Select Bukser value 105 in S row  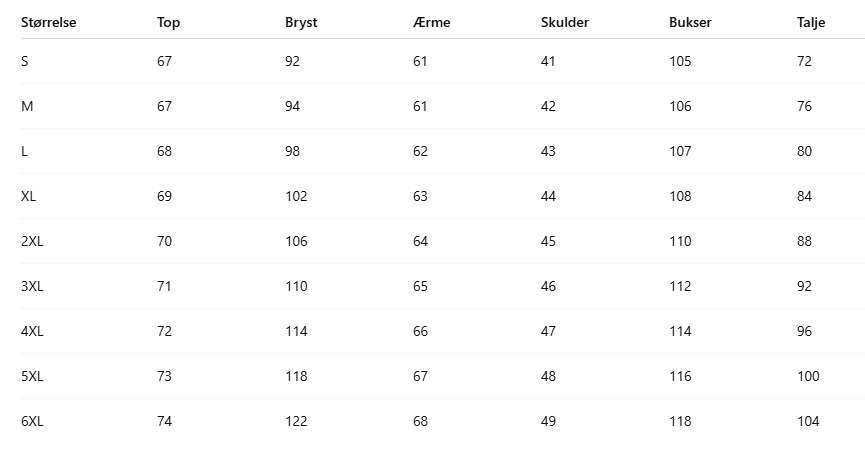pos(680,61)
